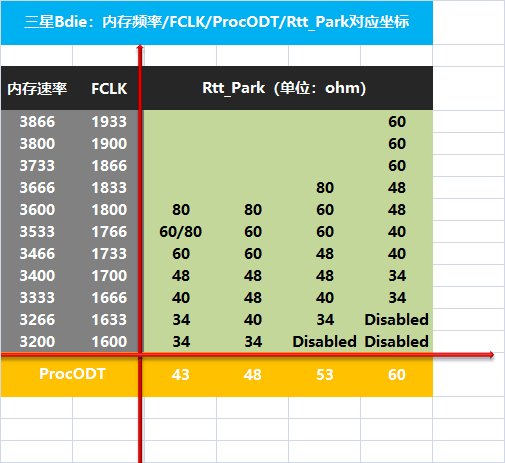Image resolution: width=505 pixels, height=463 pixels.
Task: Click the FCLK column header
Action: (109, 88)
